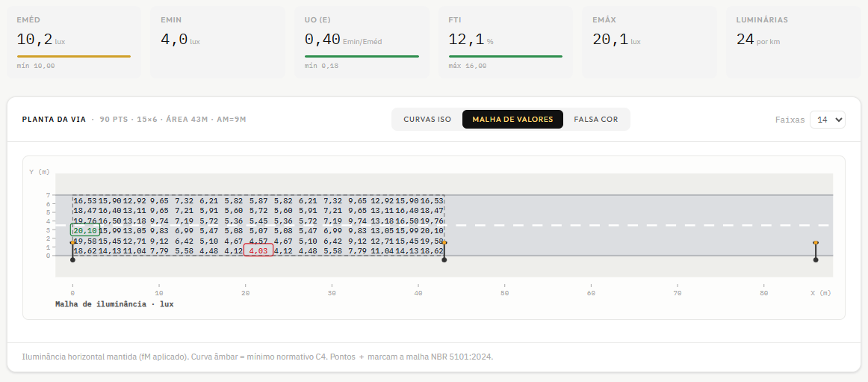Image resolution: width=868 pixels, height=382 pixels.
Task: Click the 'Y (m)' axis label
Action: (x=40, y=172)
